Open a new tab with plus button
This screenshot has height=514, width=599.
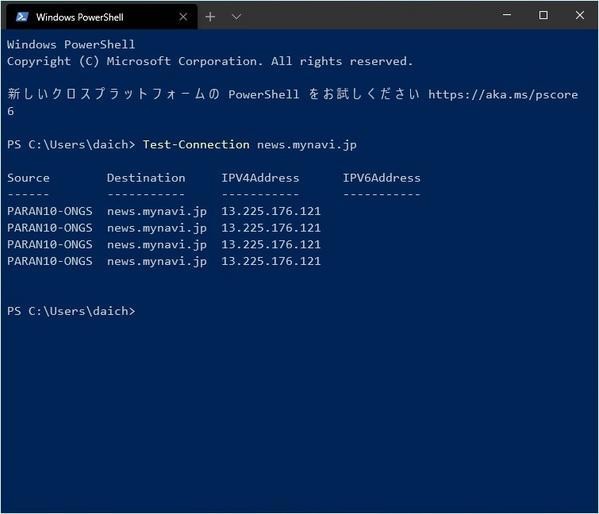[x=210, y=17]
